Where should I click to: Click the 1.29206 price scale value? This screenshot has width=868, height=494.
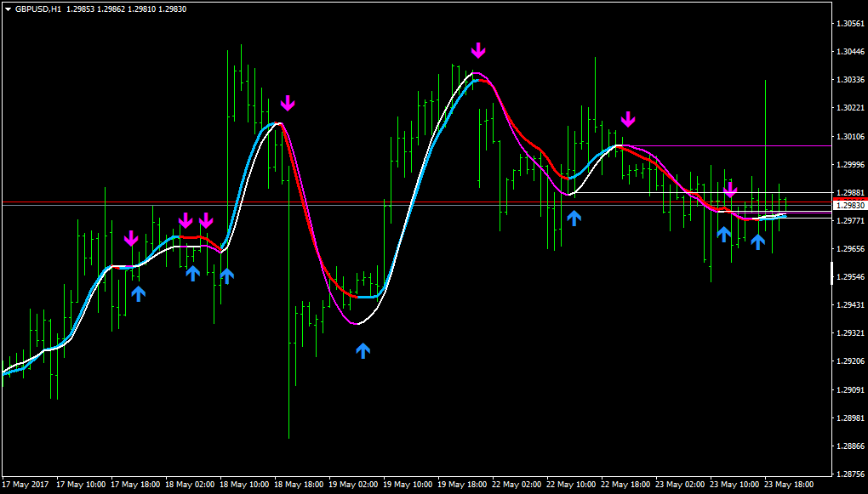coord(851,361)
